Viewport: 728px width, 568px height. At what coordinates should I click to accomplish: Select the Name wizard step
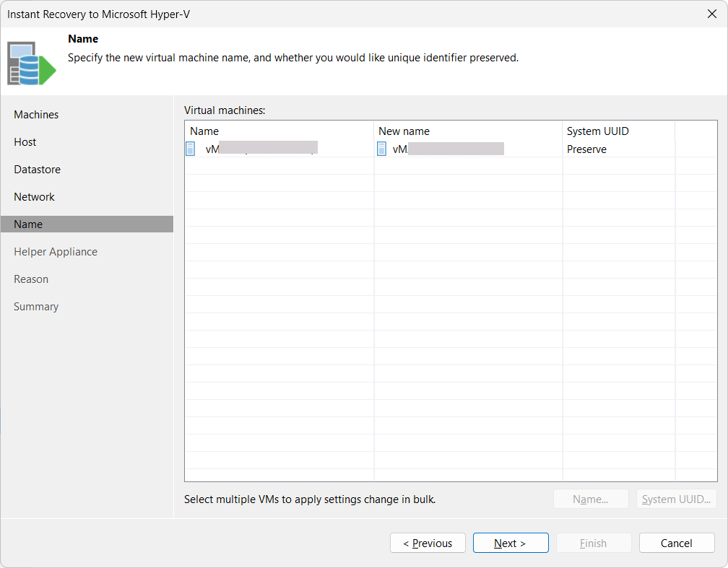(x=87, y=224)
